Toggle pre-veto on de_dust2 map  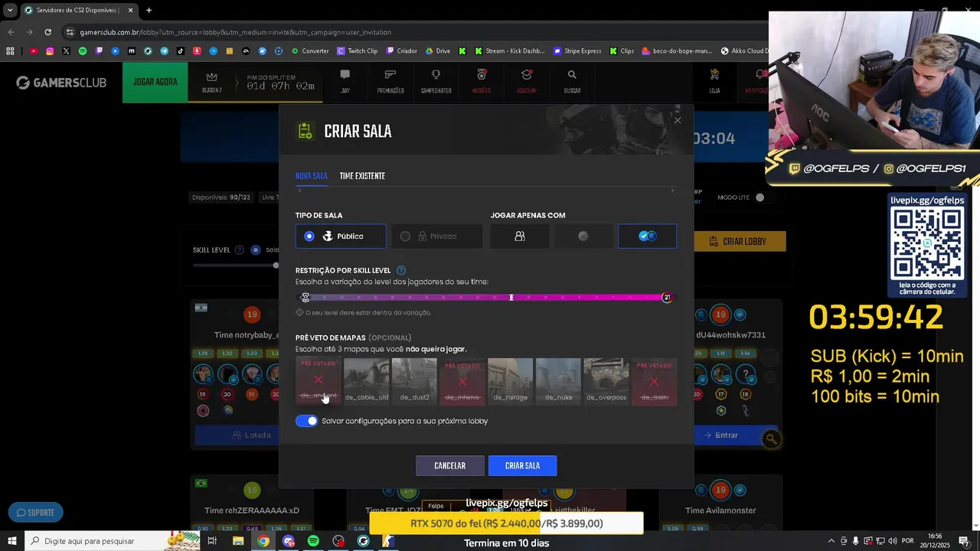[x=414, y=381]
